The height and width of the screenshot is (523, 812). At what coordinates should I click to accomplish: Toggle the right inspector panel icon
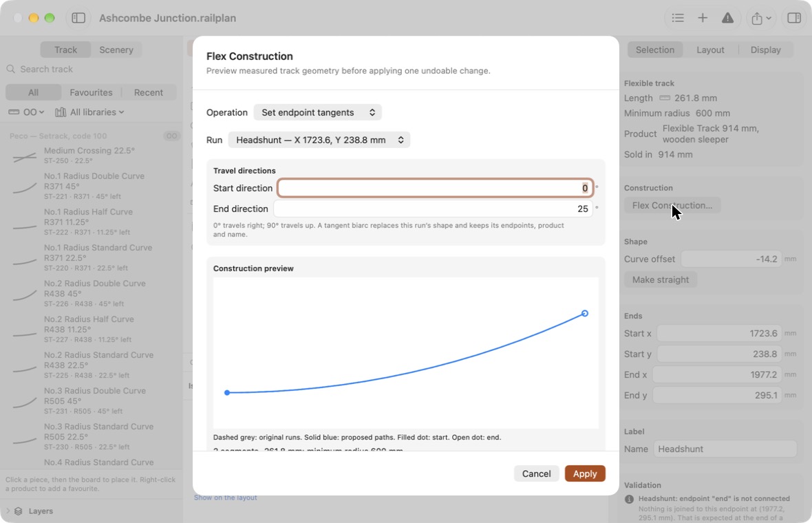click(x=794, y=18)
